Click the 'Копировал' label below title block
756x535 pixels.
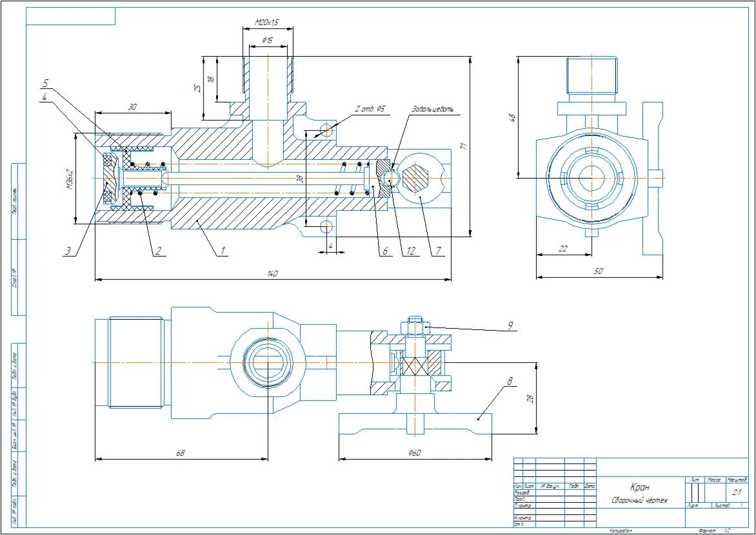621,530
